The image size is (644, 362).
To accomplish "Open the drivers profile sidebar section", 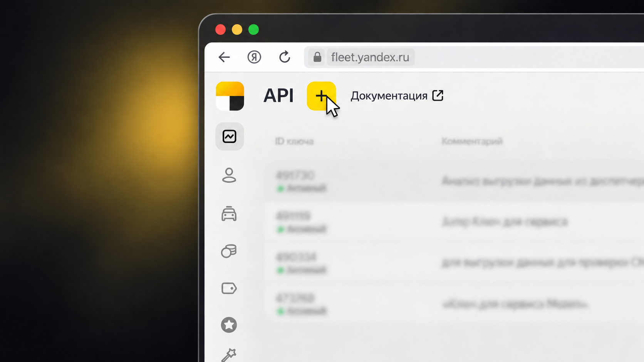I will click(229, 175).
